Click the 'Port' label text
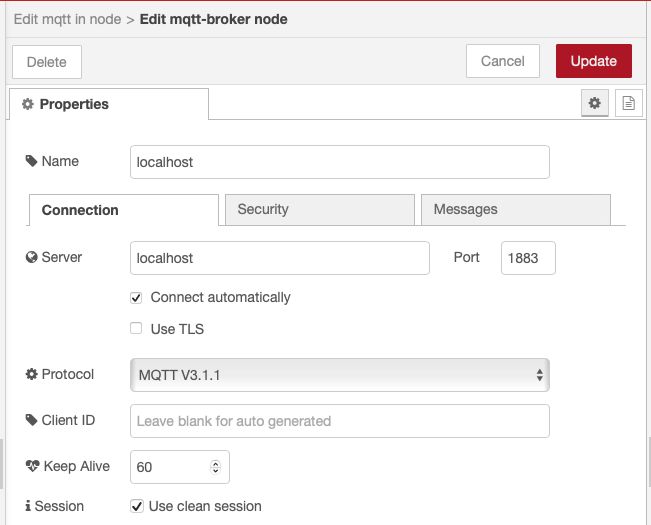Screen dimensions: 651x525 click(466, 257)
